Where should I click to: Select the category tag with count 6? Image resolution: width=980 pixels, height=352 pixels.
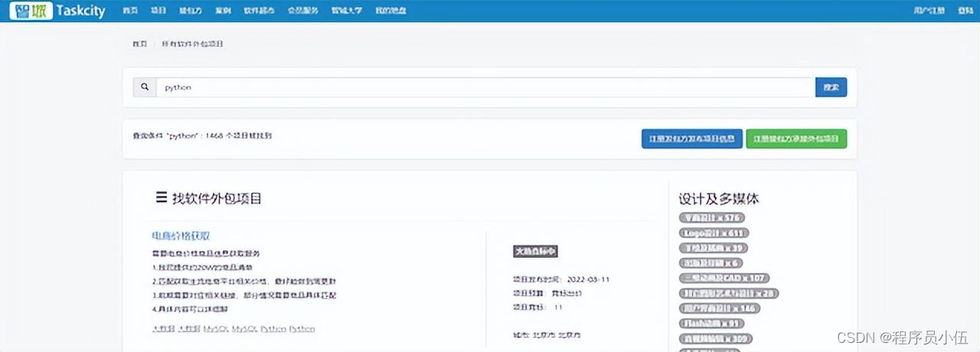point(710,263)
